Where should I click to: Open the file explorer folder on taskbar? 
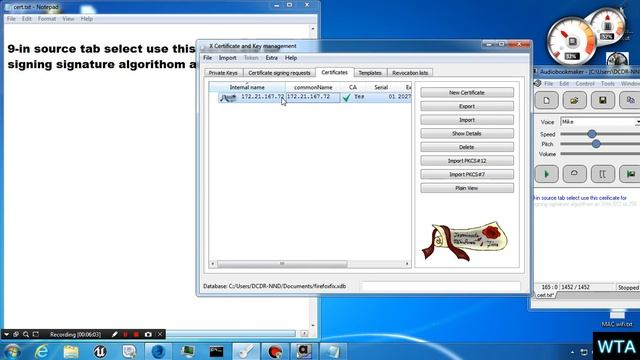point(71,351)
